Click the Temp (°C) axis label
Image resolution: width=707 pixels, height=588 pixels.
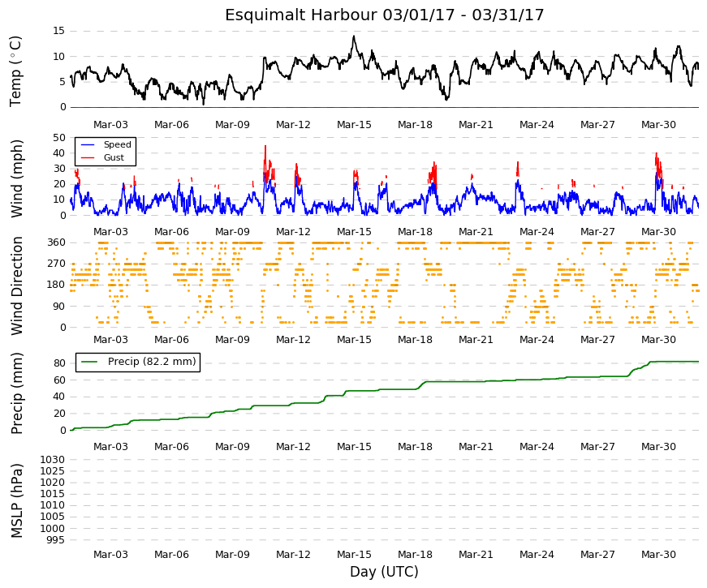pyautogui.click(x=15, y=71)
